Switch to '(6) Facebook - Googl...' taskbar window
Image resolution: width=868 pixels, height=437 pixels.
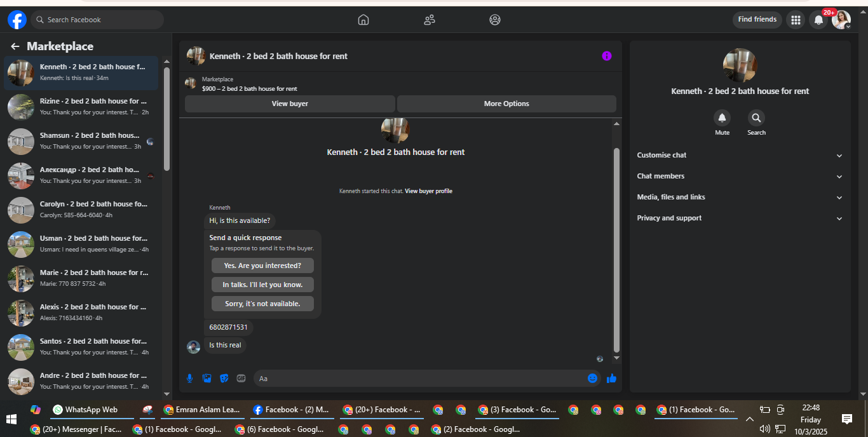coord(280,429)
